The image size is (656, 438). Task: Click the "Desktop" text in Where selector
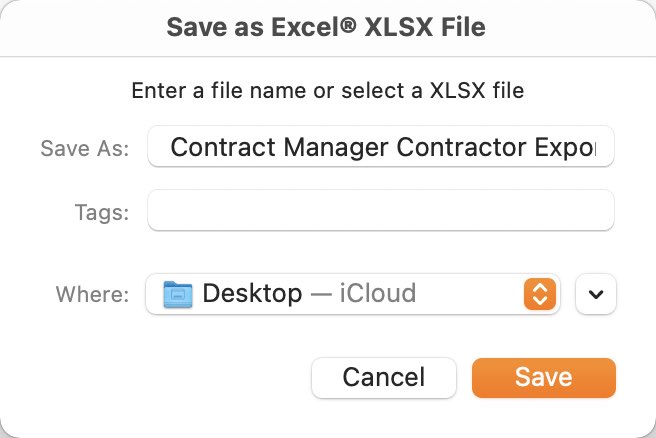pos(252,293)
